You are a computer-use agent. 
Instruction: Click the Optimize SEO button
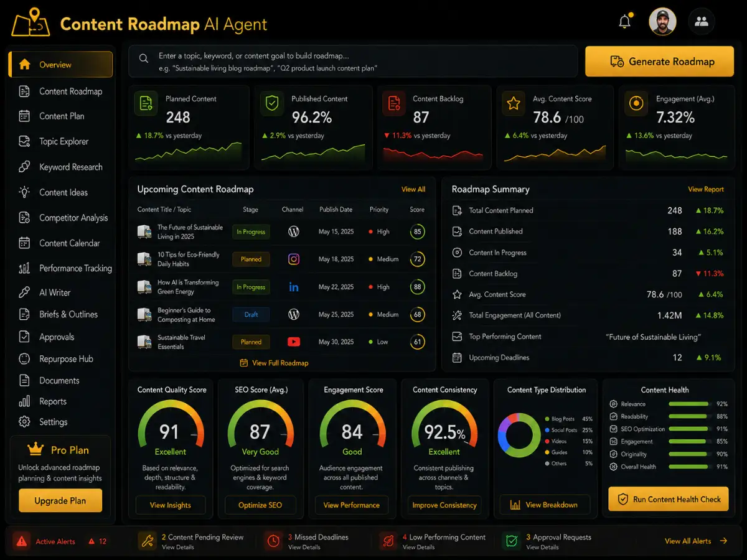(260, 505)
